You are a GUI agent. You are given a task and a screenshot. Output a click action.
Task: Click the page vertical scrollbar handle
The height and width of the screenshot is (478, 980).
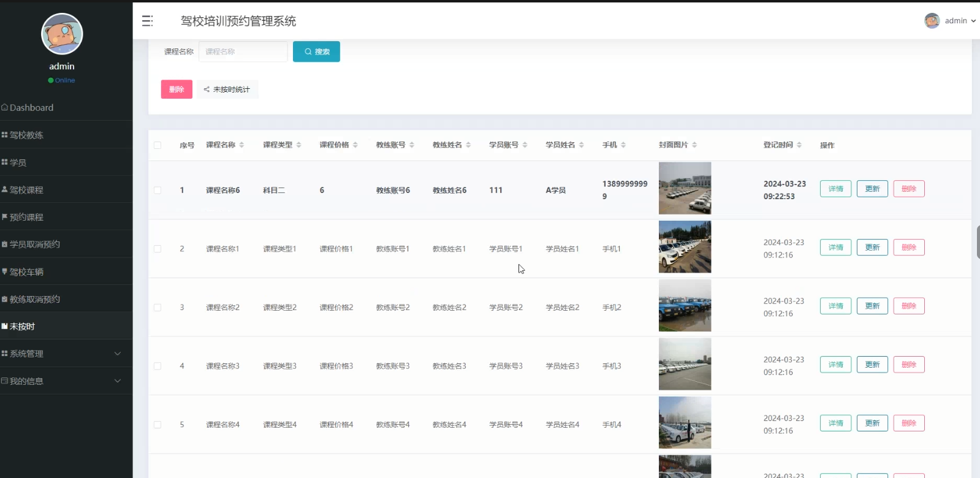point(978,242)
